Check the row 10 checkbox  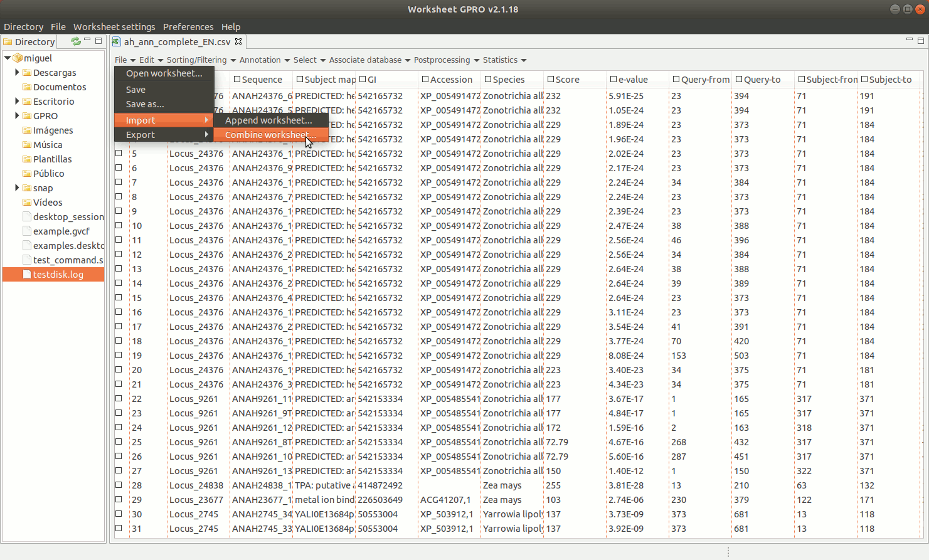point(119,226)
